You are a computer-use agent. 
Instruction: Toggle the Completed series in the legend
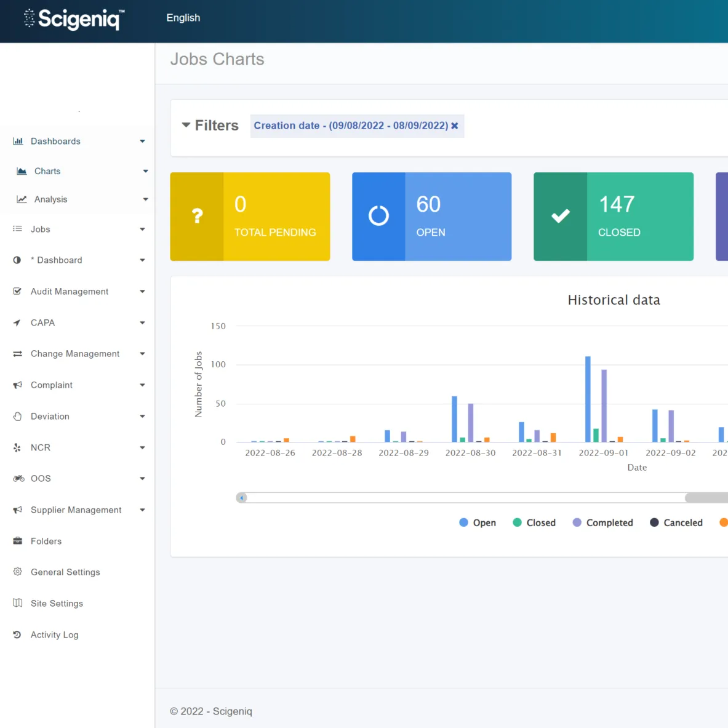click(x=603, y=522)
